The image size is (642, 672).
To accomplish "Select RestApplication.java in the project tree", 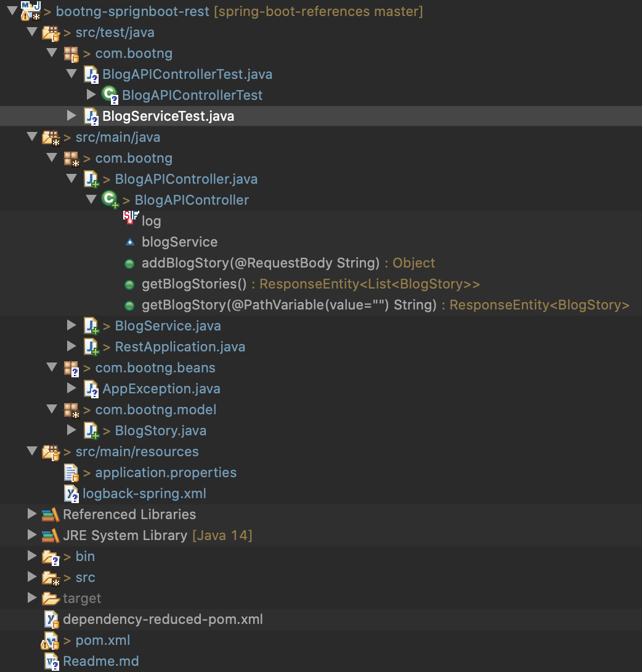I will click(180, 346).
